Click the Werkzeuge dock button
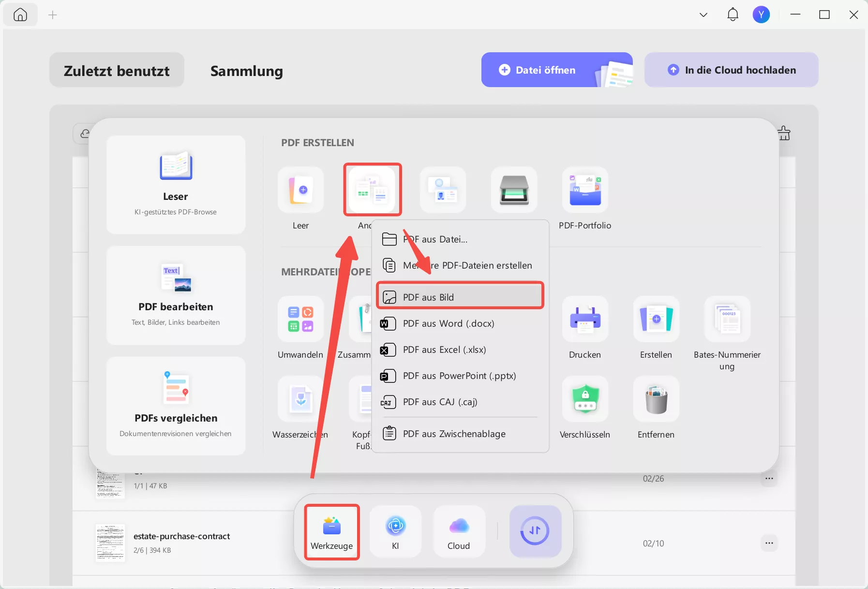Screen dimensions: 868x589 (x=332, y=532)
